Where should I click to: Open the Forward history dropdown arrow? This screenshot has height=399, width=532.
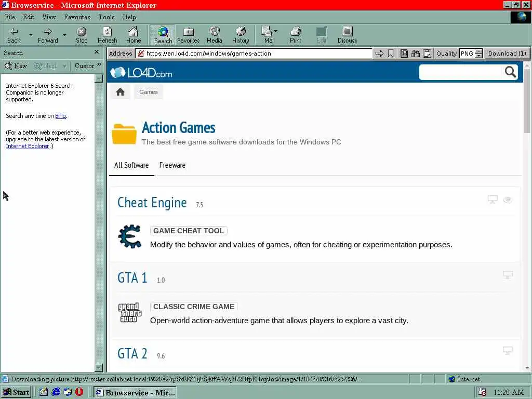[x=64, y=35]
